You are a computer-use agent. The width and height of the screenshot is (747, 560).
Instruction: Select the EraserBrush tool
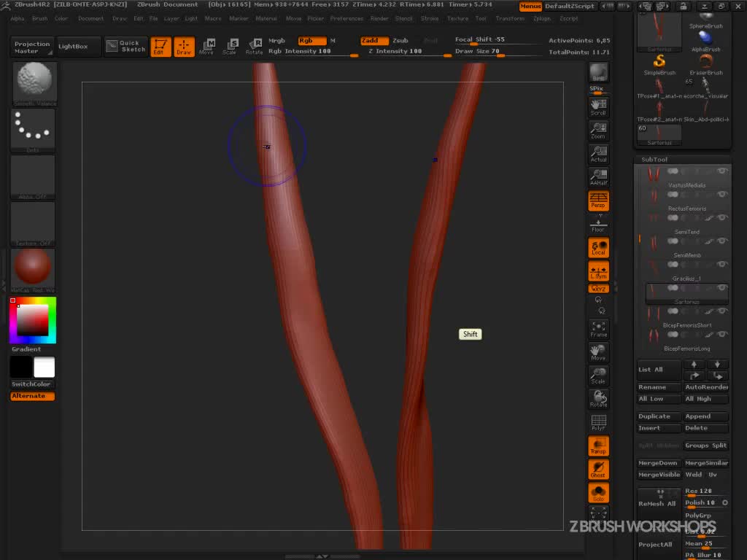[x=706, y=65]
